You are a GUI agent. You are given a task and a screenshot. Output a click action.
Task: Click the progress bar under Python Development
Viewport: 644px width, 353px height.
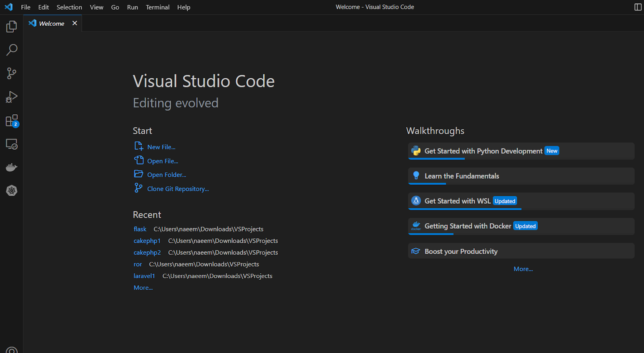click(x=437, y=159)
